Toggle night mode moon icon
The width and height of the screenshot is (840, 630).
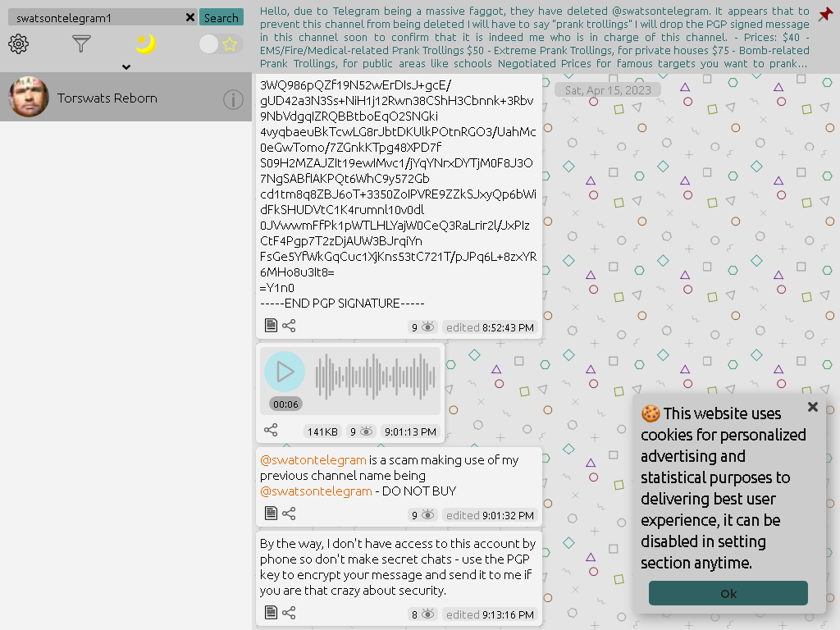145,44
